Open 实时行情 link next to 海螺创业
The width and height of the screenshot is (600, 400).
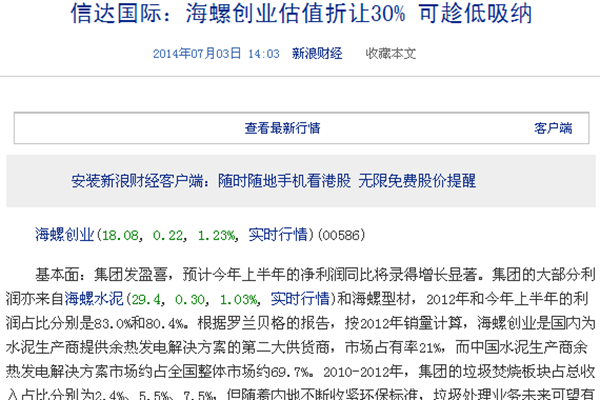[278, 235]
